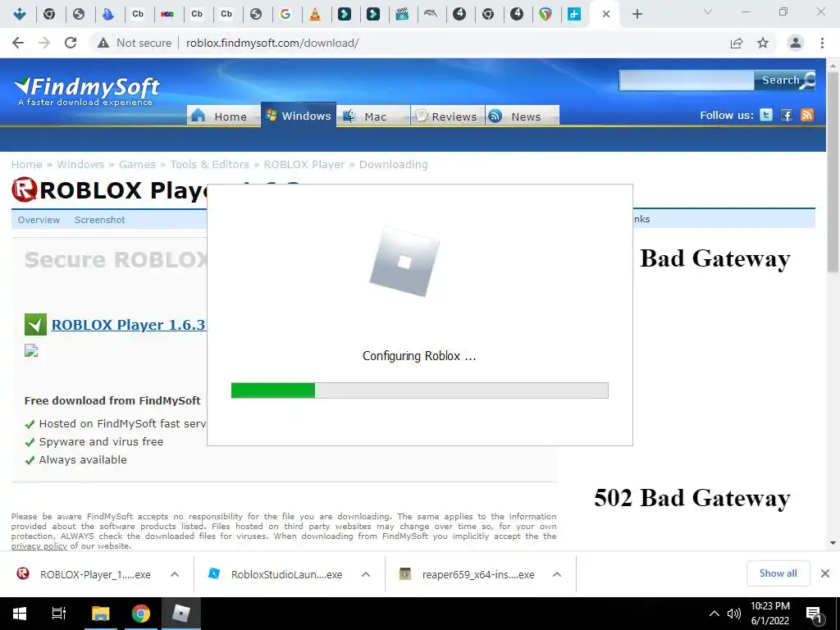Switch to the Google favicon browser tab
The height and width of the screenshot is (630, 840).
pyautogui.click(x=285, y=14)
